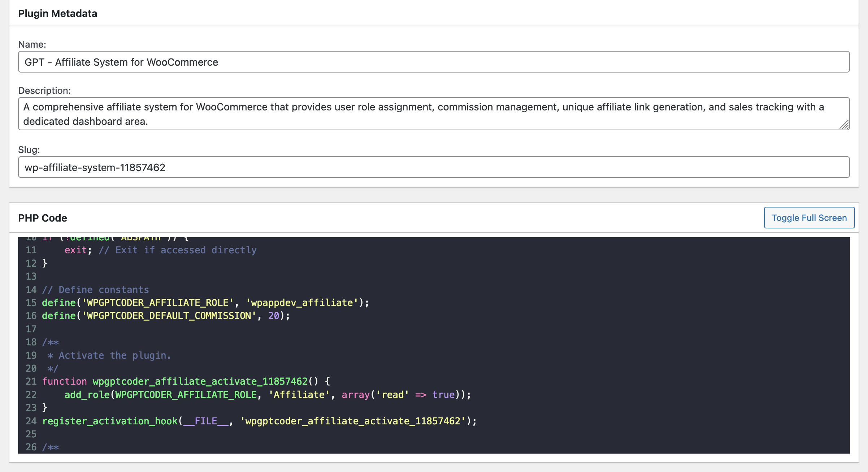Click line number 24 in gutter

31,421
